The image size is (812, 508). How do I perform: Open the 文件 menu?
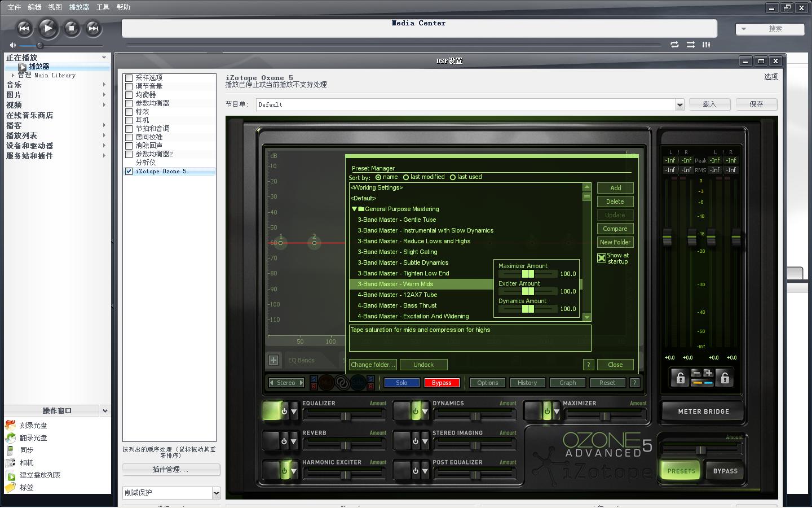[14, 7]
